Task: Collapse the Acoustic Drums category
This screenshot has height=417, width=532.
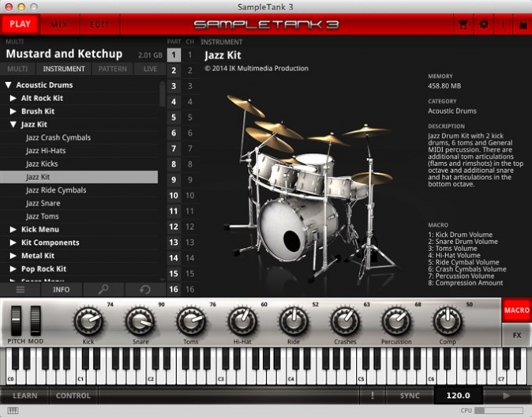Action: pos(9,85)
